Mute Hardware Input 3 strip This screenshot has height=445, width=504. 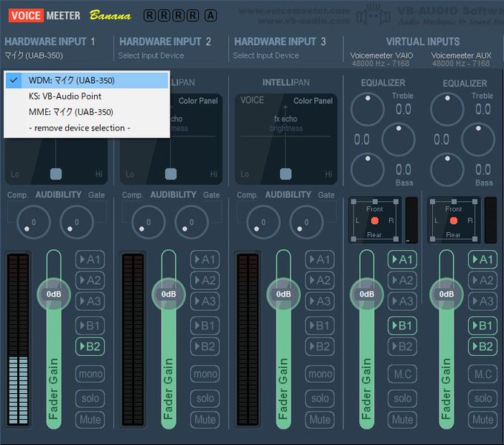(x=320, y=420)
